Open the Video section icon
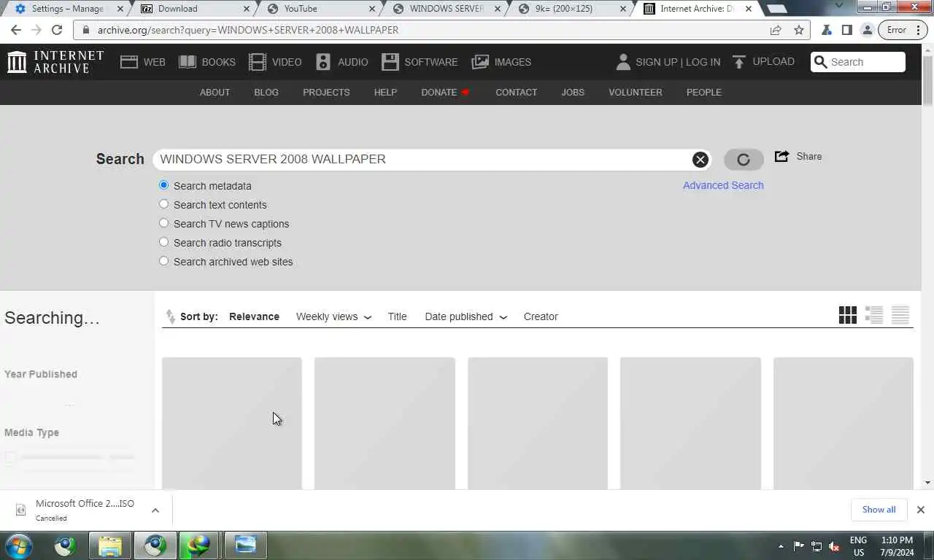The width and height of the screenshot is (934, 560). pyautogui.click(x=258, y=62)
